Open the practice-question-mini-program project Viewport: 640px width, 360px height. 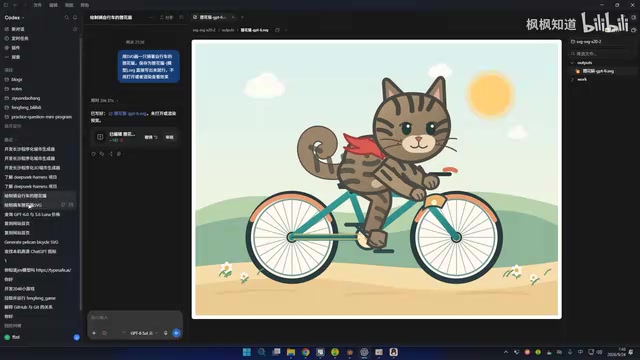(41, 117)
